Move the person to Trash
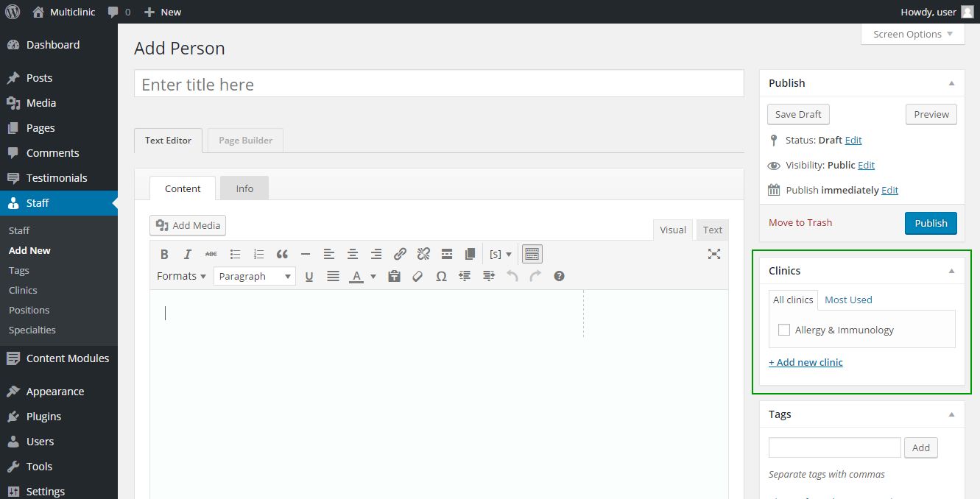Image resolution: width=980 pixels, height=499 pixels. (x=800, y=222)
